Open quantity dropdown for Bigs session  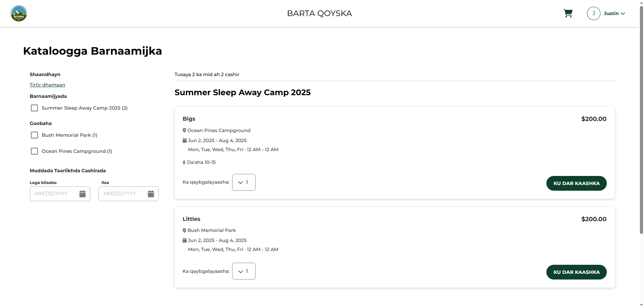[244, 182]
